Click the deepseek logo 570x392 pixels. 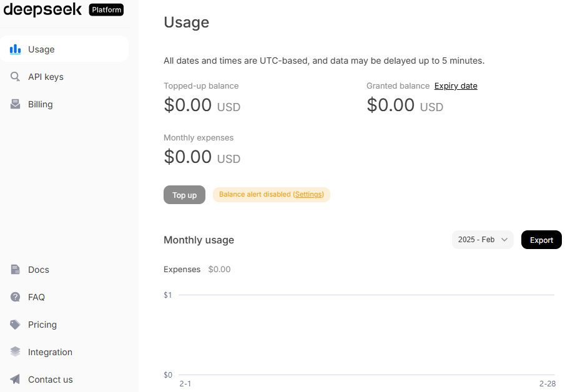coord(42,9)
